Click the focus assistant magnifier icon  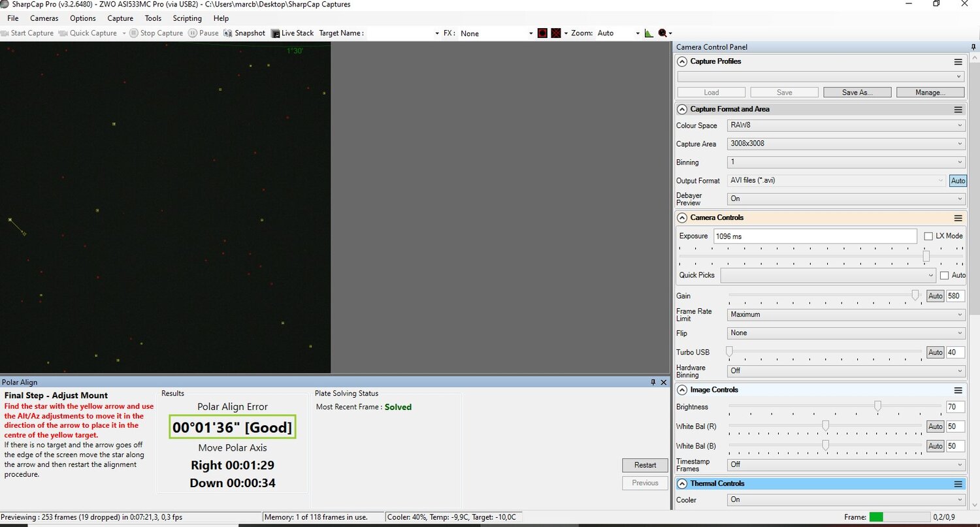click(x=663, y=33)
